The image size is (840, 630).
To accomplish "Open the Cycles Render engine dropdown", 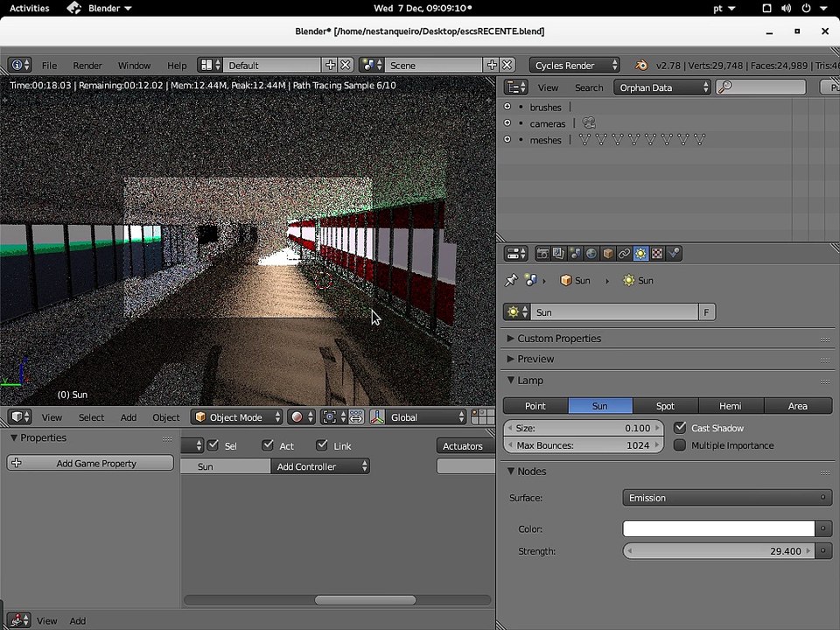I will point(575,65).
